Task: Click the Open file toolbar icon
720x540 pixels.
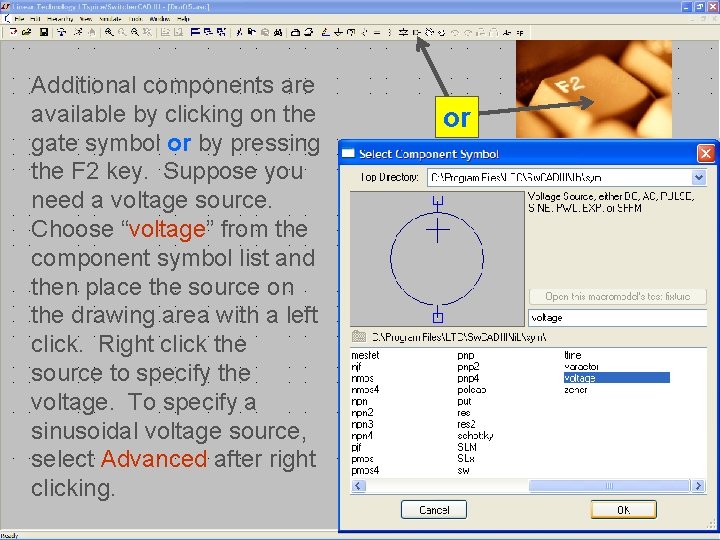Action: (x=27, y=32)
